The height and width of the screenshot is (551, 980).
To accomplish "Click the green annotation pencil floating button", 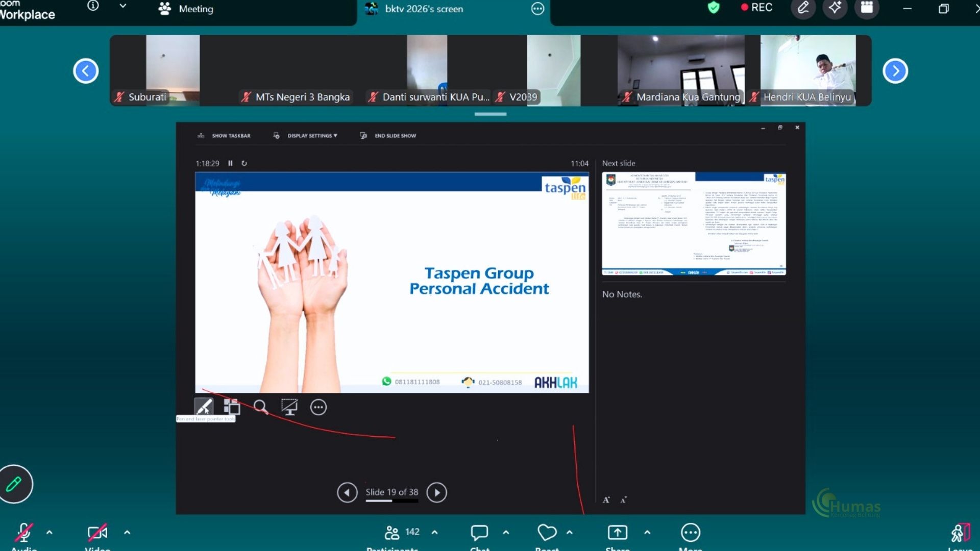I will click(x=14, y=484).
